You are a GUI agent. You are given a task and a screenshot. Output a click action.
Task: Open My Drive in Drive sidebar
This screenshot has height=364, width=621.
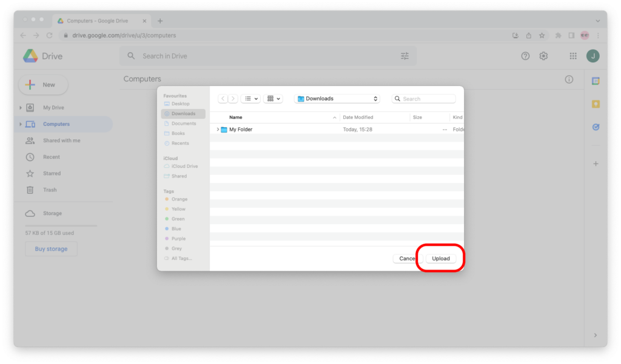tap(53, 108)
